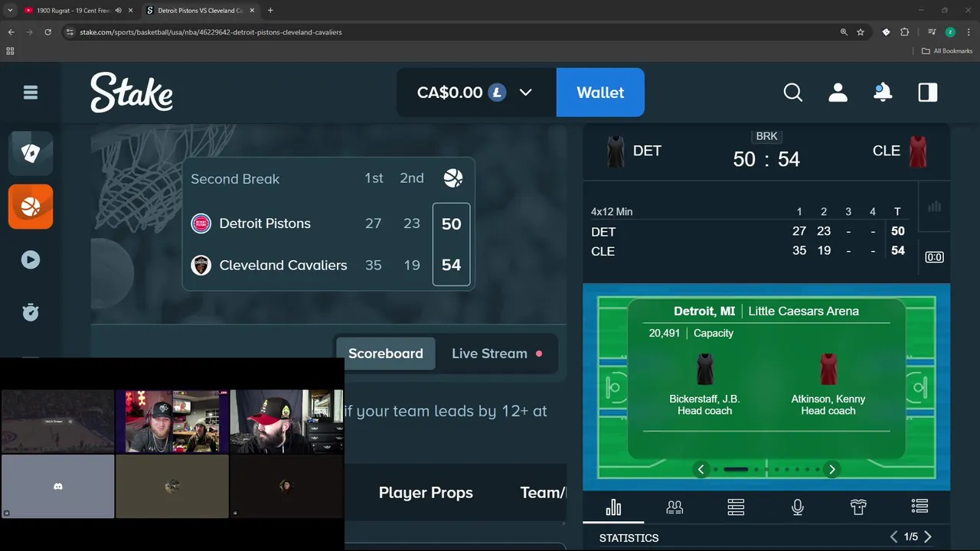Bookmark this page with the star
This screenshot has height=551, width=980.
point(861,32)
